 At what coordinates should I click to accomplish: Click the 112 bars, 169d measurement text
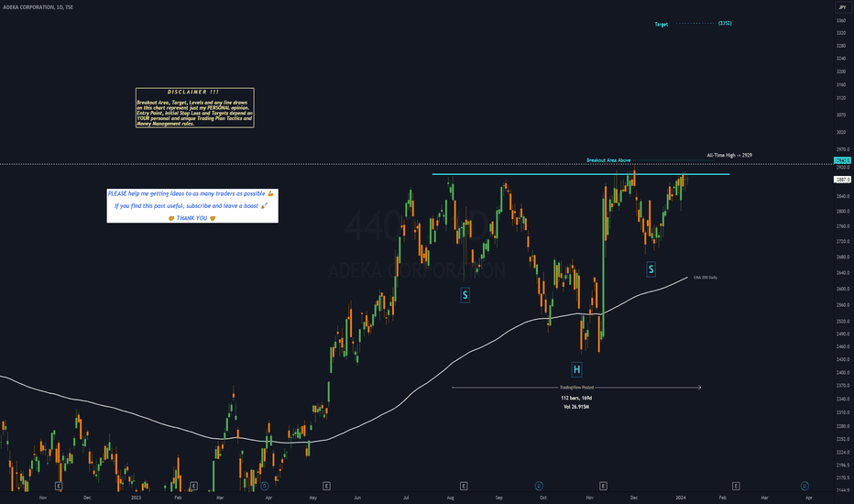pos(576,398)
